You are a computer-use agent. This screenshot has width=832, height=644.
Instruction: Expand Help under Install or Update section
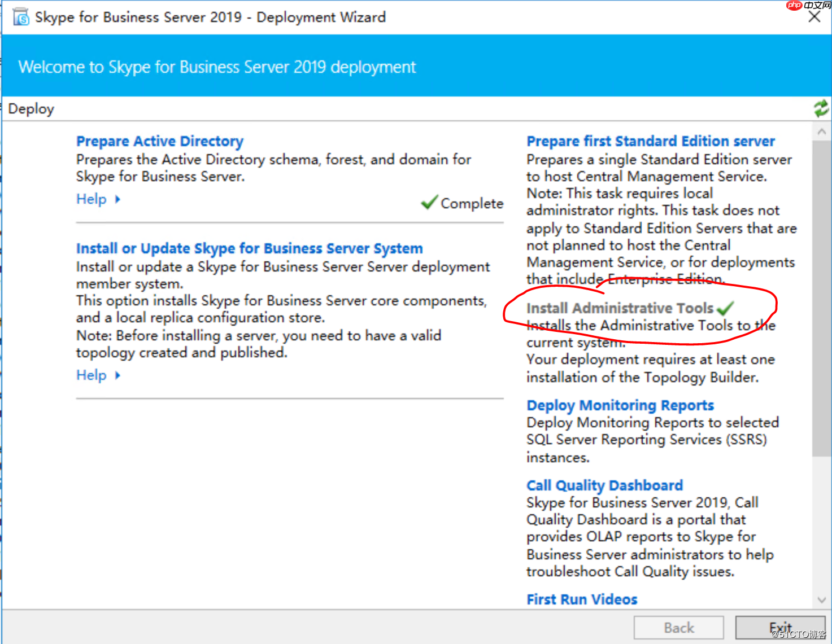pos(91,375)
